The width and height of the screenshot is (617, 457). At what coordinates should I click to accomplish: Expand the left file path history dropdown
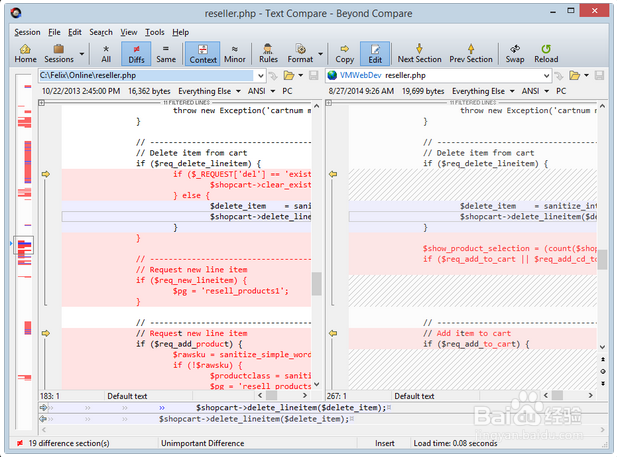pyautogui.click(x=260, y=76)
